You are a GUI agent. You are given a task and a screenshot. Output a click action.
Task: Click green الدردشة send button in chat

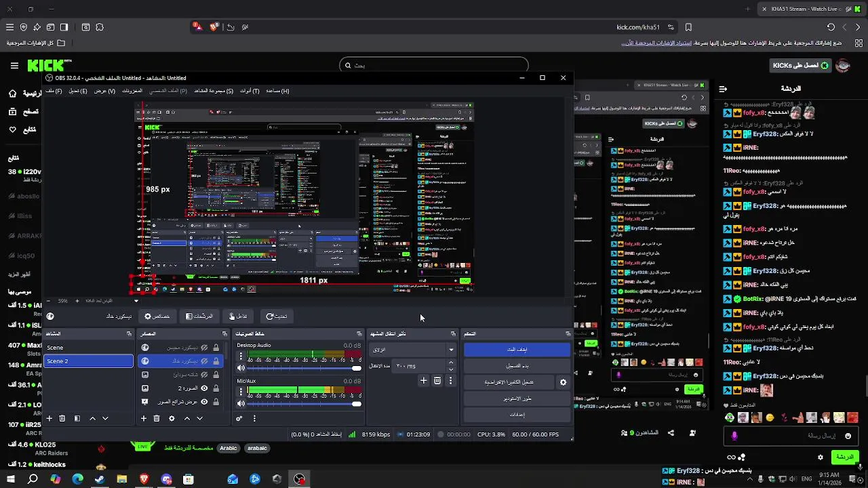[845, 457]
